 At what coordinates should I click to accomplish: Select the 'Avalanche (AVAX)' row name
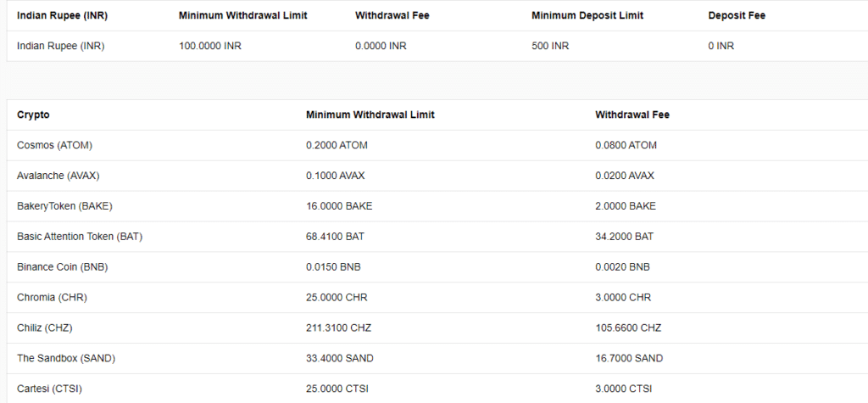[x=58, y=176]
